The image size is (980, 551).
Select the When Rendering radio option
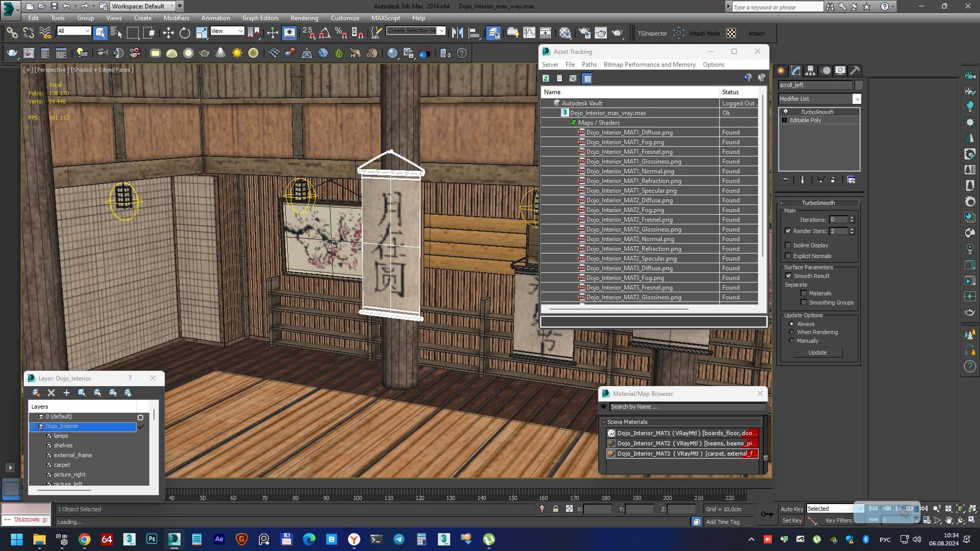tap(792, 332)
